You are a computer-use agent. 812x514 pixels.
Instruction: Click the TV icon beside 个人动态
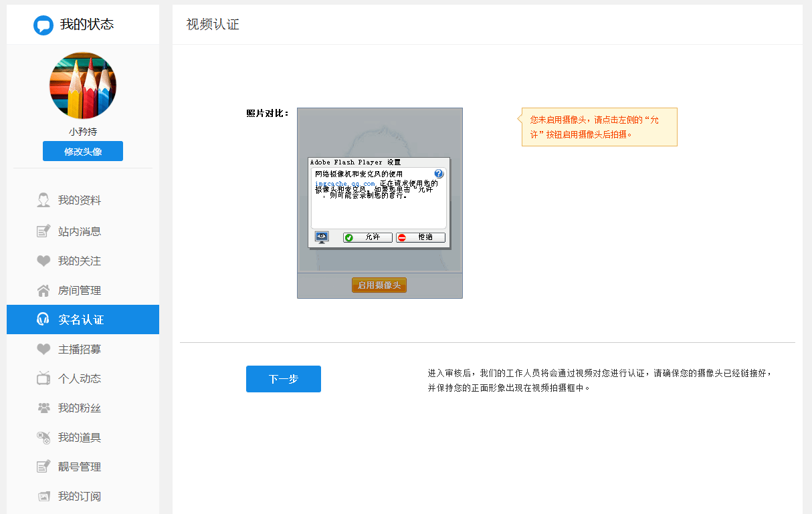tap(43, 378)
